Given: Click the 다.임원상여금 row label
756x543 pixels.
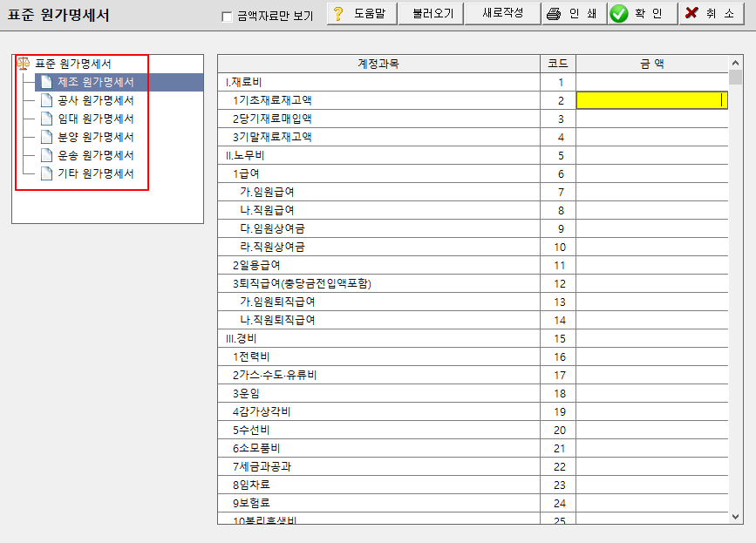Looking at the screenshot, I should [272, 228].
